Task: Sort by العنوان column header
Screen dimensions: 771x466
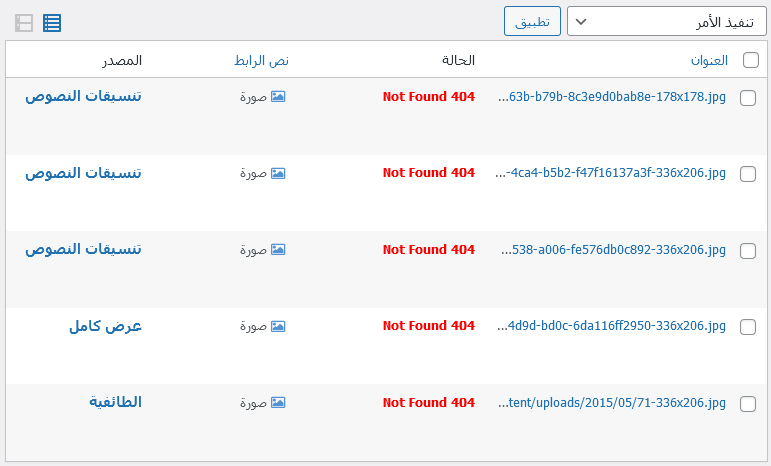Action: point(709,60)
